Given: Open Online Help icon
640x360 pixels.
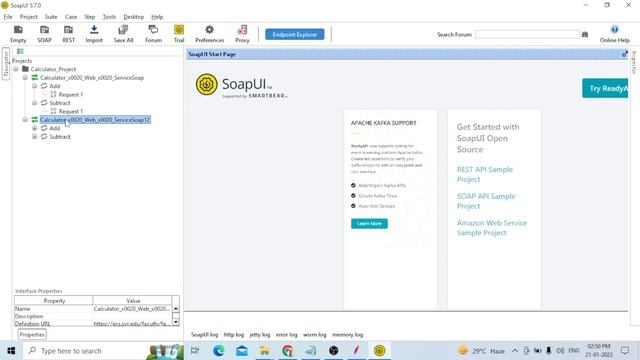Looking at the screenshot, I should coord(614,34).
